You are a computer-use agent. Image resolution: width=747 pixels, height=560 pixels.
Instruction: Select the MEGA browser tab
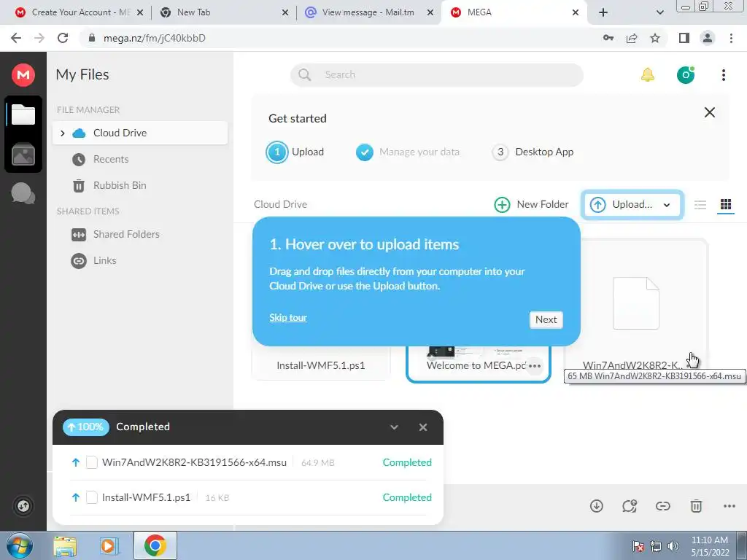tap(514, 12)
